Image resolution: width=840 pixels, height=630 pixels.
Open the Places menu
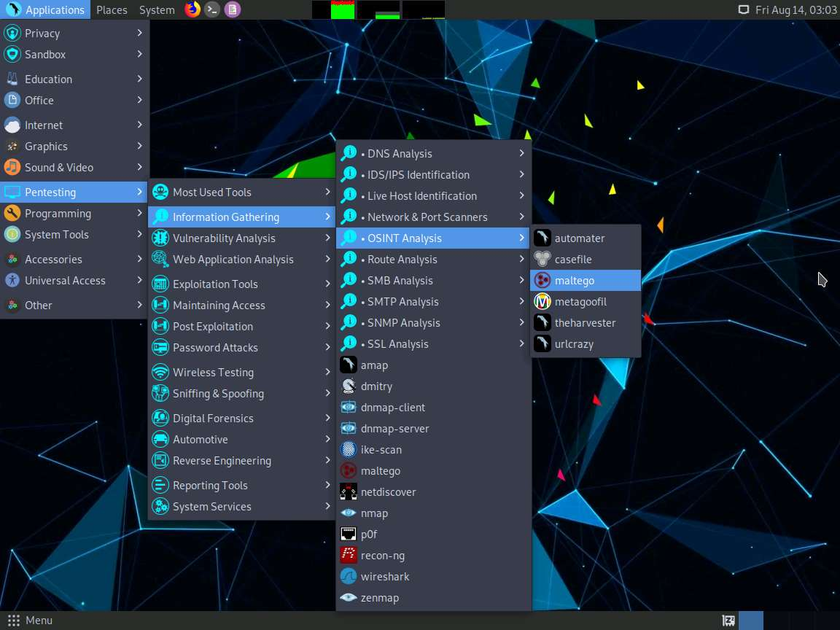click(x=112, y=9)
